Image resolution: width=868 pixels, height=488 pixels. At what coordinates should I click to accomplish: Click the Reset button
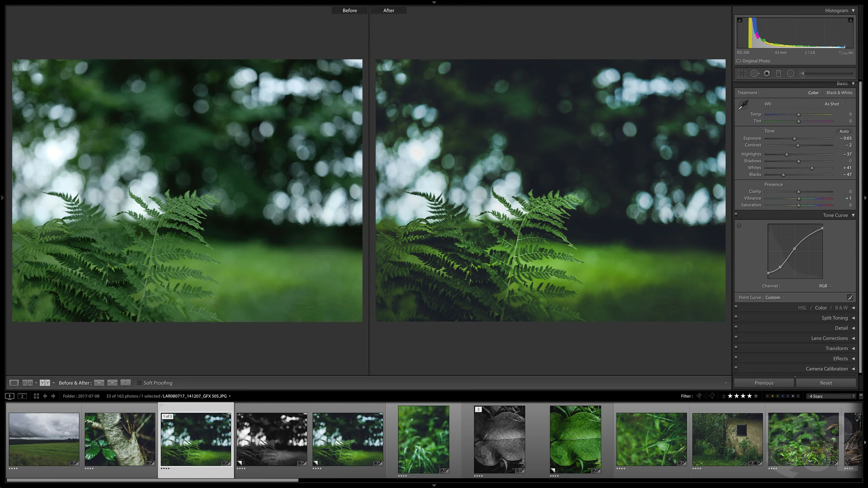pyautogui.click(x=826, y=383)
